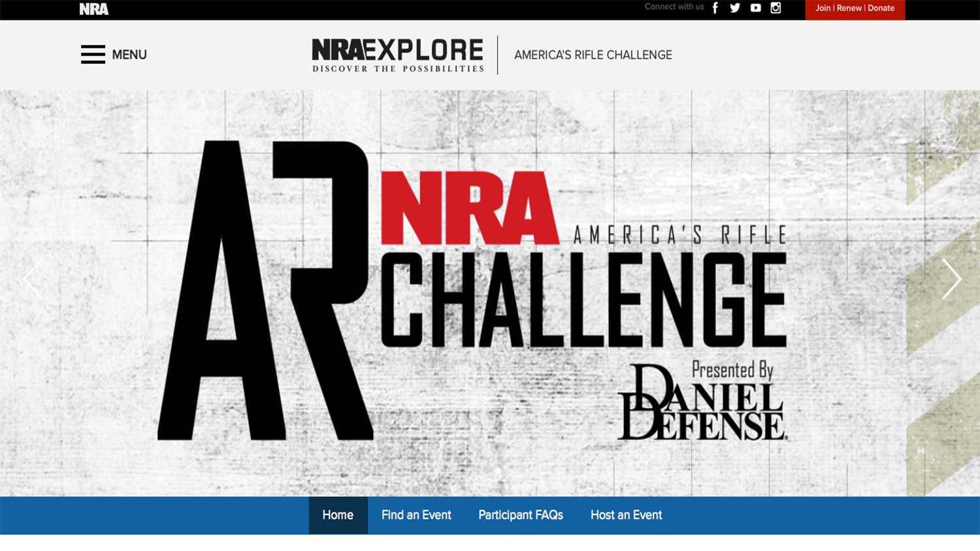The height and width of the screenshot is (551, 980).
Task: Open the Participant FAQs tab
Action: (x=521, y=515)
